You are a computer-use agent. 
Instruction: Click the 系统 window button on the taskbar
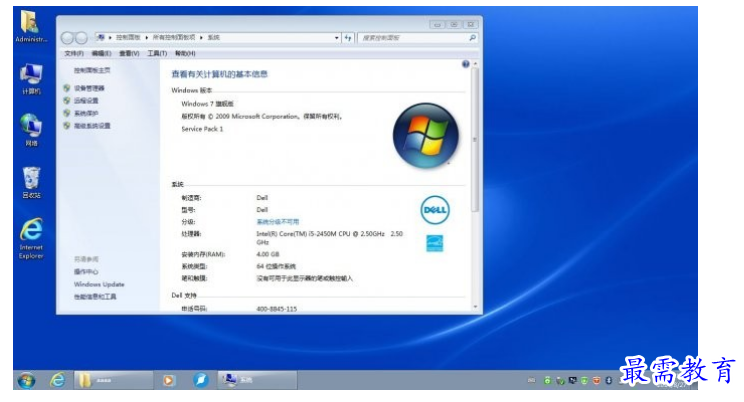click(x=257, y=380)
